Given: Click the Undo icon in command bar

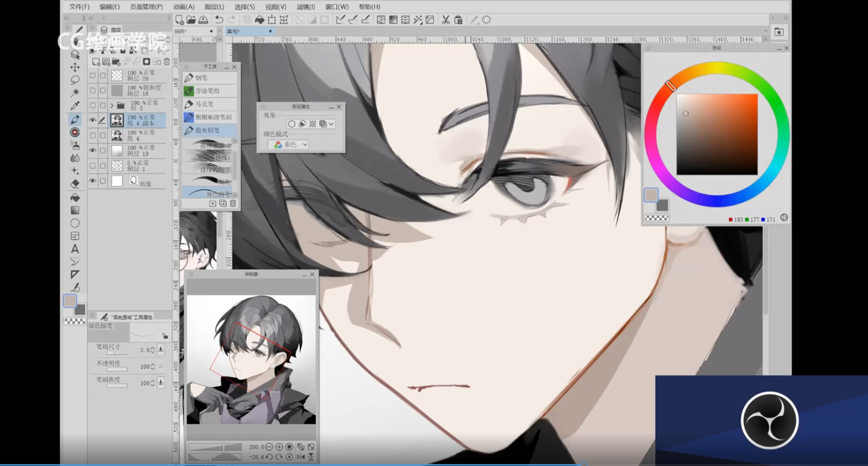Looking at the screenshot, I should pos(219,20).
